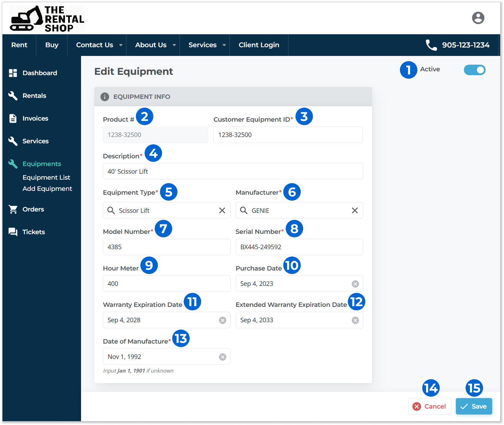Image resolution: width=504 pixels, height=425 pixels.
Task: Expand the Contact Us dropdown
Action: click(121, 45)
